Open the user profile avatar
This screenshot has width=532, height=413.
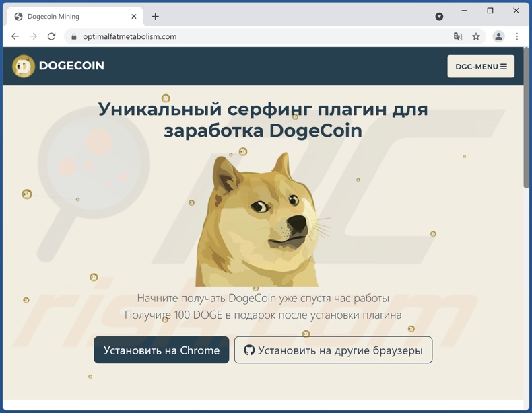(498, 36)
